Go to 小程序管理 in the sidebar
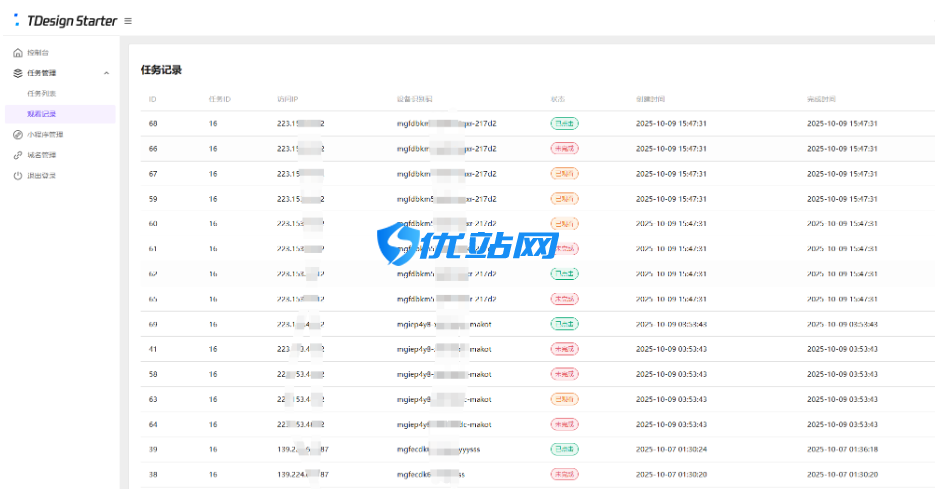Image resolution: width=935 pixels, height=489 pixels. click(x=45, y=135)
